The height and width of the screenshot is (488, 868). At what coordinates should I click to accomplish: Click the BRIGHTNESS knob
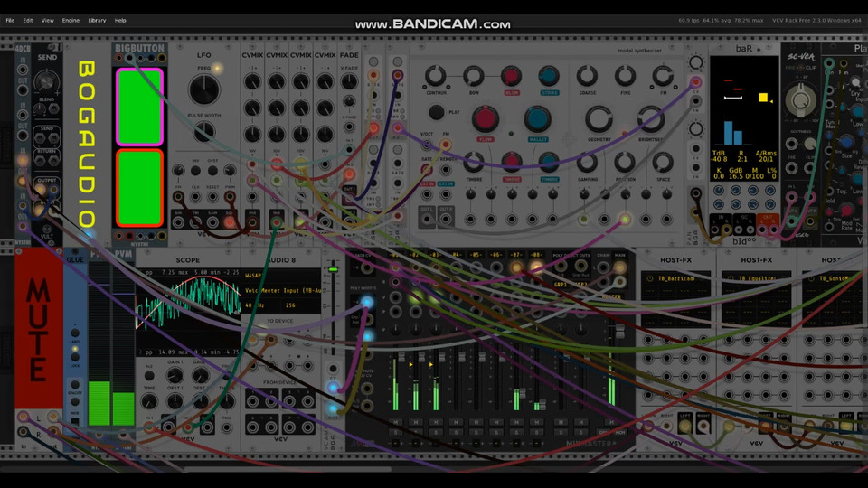pos(650,118)
